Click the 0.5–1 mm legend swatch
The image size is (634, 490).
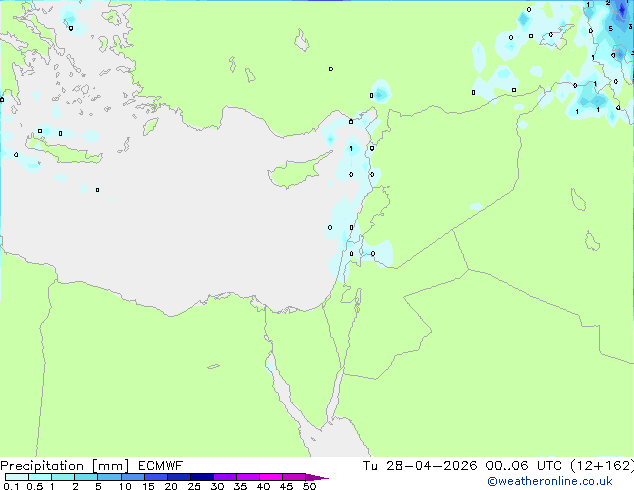pos(40,477)
